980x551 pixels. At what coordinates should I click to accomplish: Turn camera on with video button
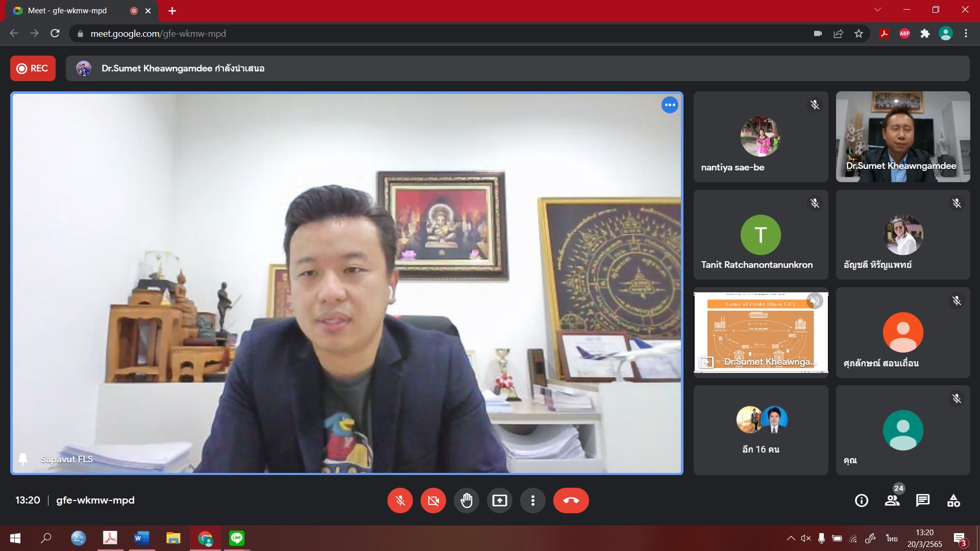433,500
